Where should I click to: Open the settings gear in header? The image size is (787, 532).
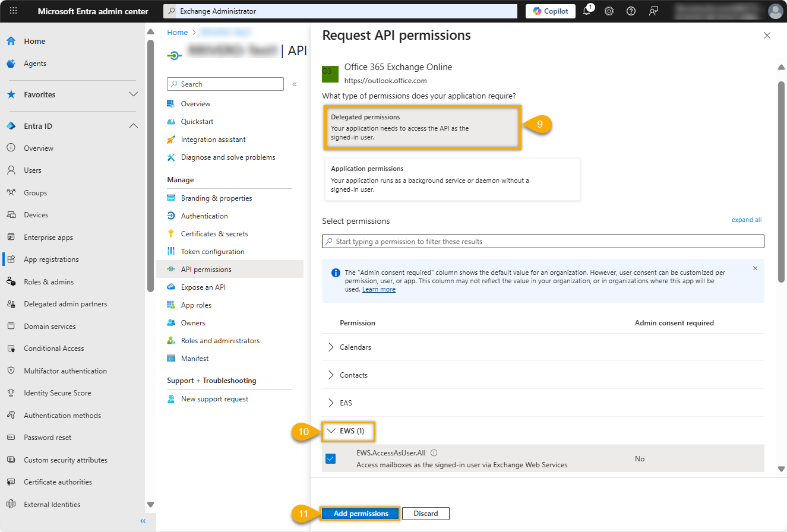point(609,11)
